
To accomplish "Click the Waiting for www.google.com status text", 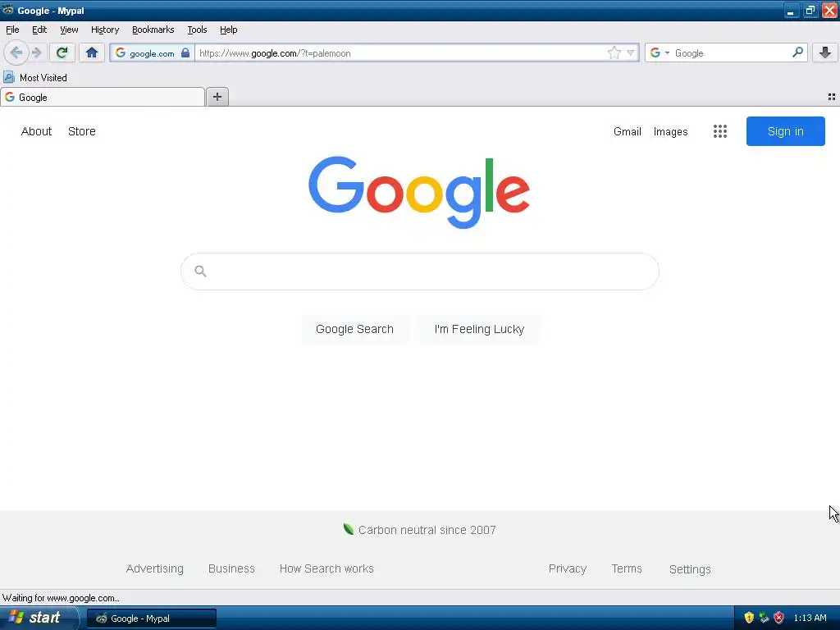I will pyautogui.click(x=61, y=598).
